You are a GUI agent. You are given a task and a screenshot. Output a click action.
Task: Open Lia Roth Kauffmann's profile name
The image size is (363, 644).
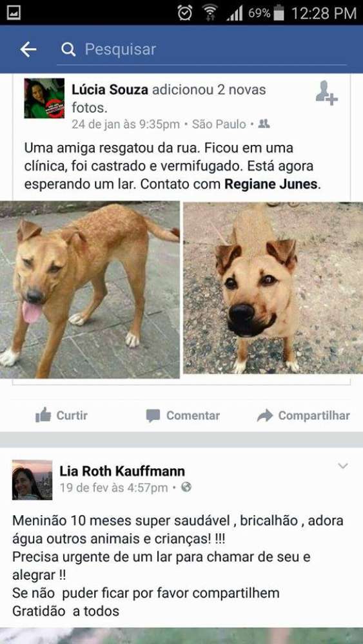[x=122, y=471]
